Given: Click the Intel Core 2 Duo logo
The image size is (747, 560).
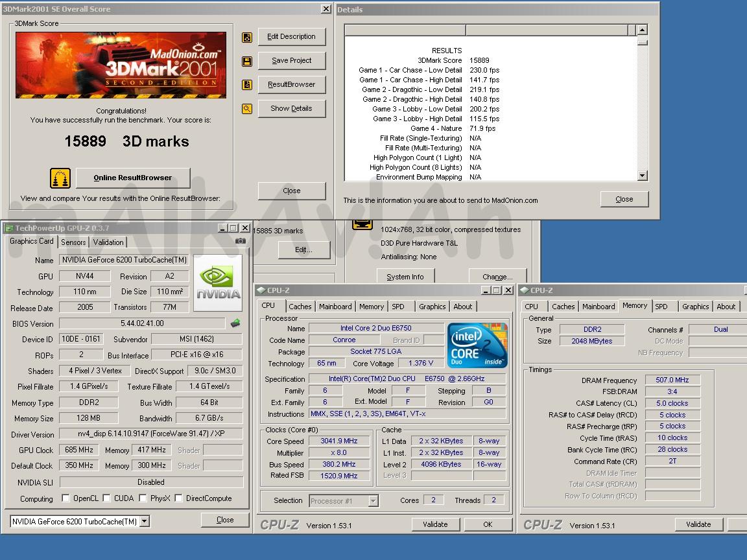Looking at the screenshot, I should 477,345.
